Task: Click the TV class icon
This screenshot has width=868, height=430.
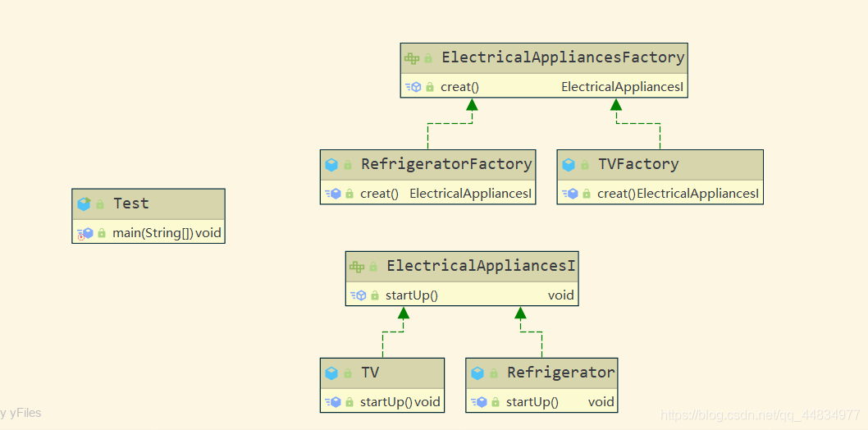Action: [x=331, y=373]
